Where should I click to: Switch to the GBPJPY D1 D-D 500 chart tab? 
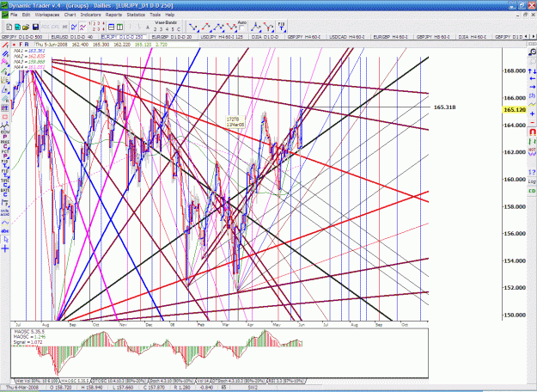pyautogui.click(x=22, y=37)
